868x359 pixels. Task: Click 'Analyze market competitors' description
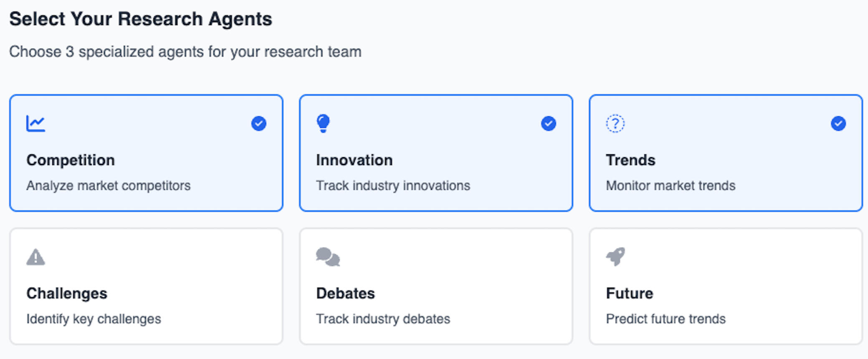tap(108, 186)
